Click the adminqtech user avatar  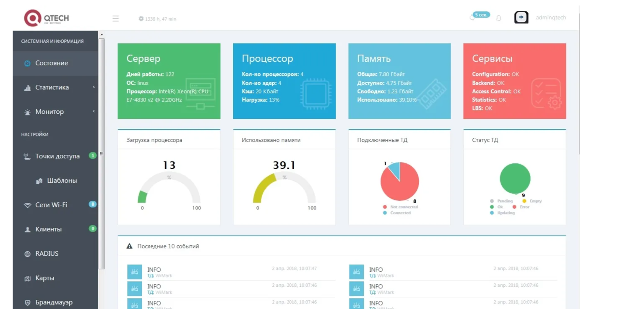pyautogui.click(x=521, y=17)
